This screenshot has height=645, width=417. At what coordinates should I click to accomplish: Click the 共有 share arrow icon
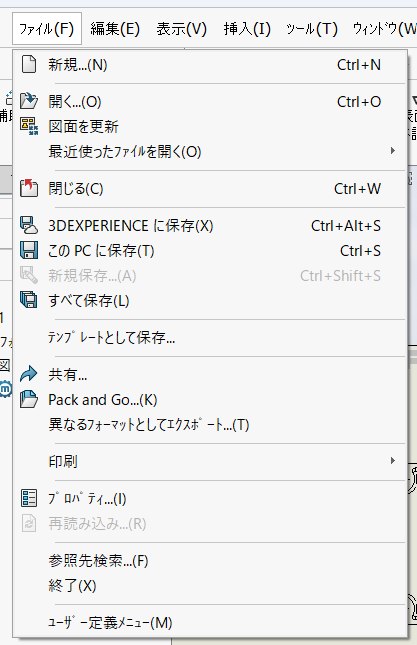(x=29, y=374)
